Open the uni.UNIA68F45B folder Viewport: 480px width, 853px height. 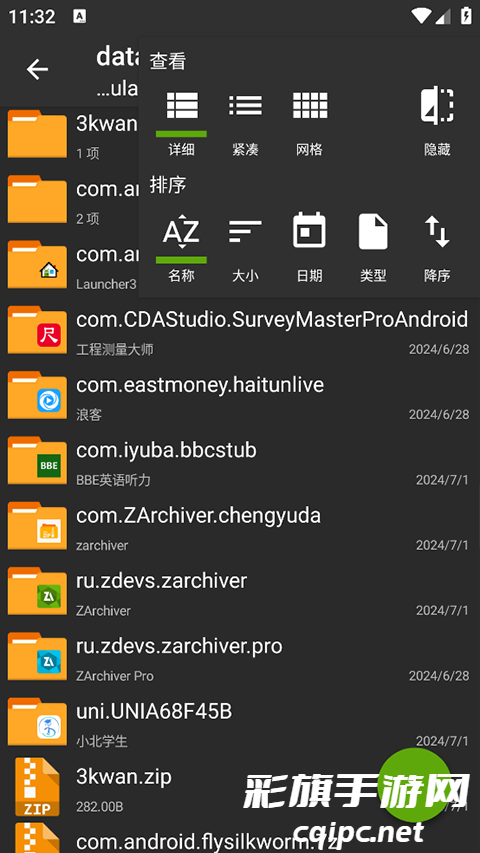[240, 724]
